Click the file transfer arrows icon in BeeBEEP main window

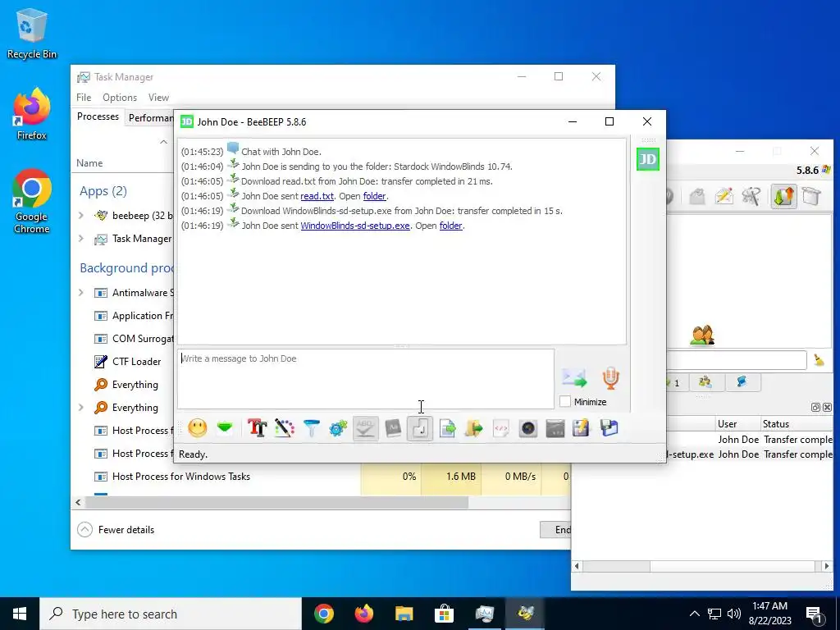(783, 196)
